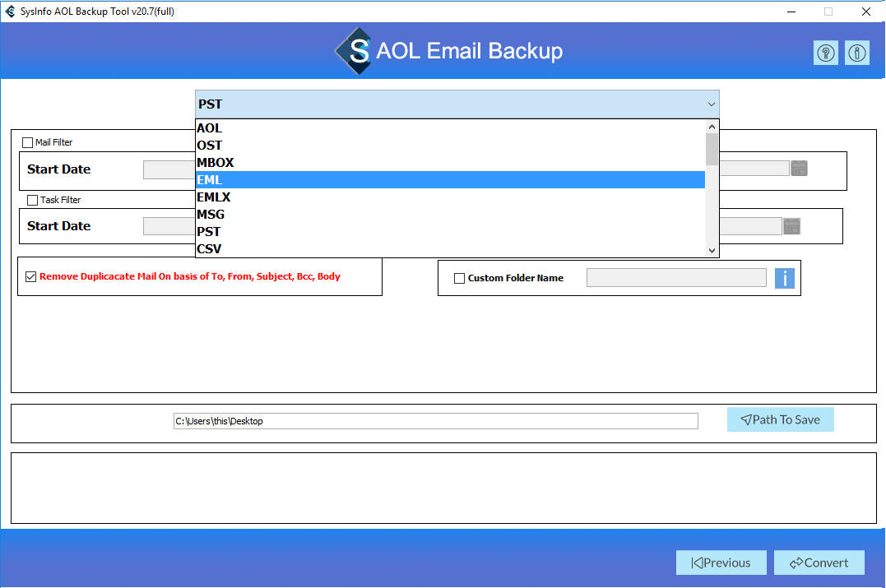Tick the Custom Folder Name checkbox

point(460,278)
